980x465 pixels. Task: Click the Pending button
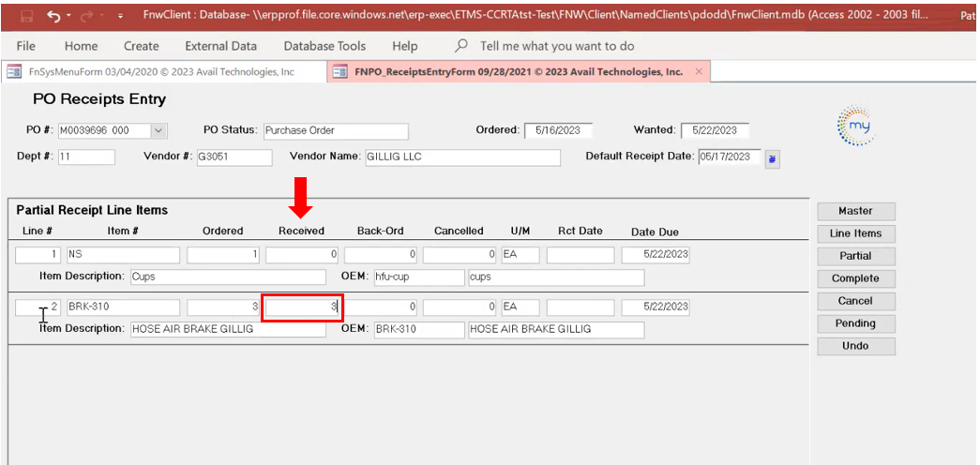[x=855, y=323]
